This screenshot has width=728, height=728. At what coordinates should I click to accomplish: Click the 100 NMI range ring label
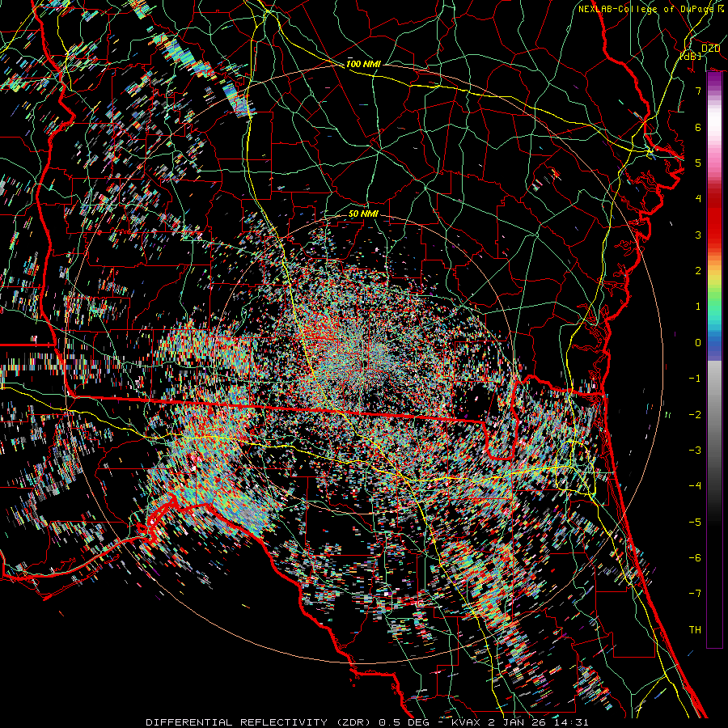[363, 64]
